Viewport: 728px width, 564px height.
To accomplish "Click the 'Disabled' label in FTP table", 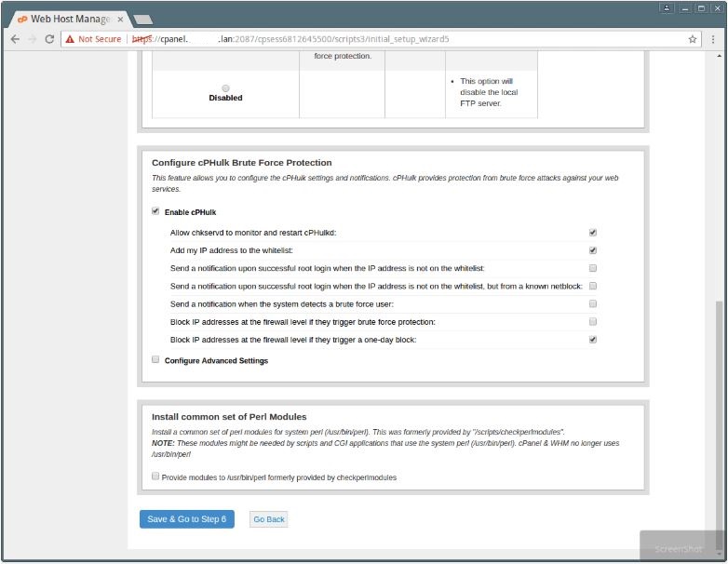I will (225, 98).
